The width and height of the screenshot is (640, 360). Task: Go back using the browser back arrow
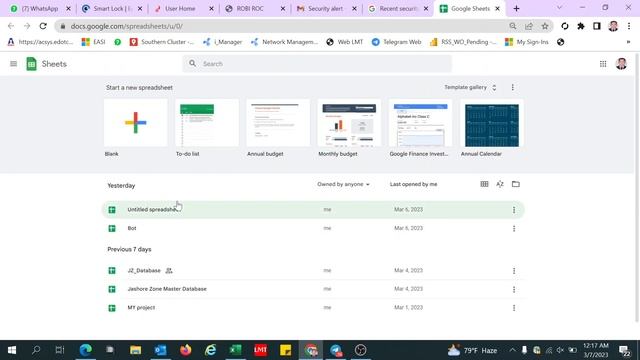(11, 26)
